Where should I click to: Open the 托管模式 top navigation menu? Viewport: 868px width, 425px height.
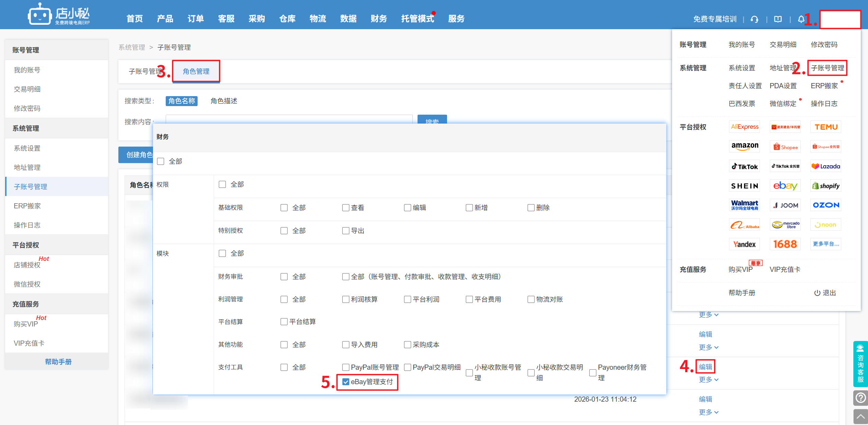click(x=418, y=19)
